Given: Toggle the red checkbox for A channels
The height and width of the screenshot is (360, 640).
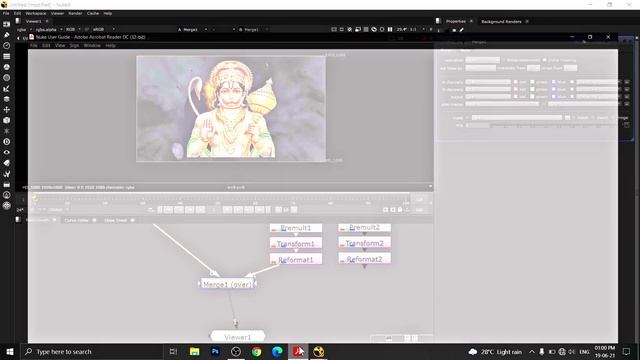Looking at the screenshot, I should [516, 82].
